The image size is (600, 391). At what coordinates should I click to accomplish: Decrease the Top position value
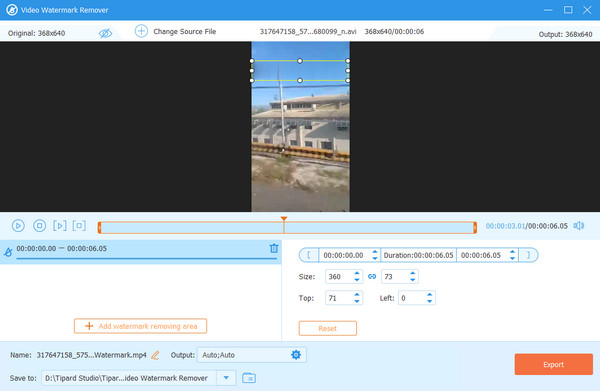(x=357, y=301)
